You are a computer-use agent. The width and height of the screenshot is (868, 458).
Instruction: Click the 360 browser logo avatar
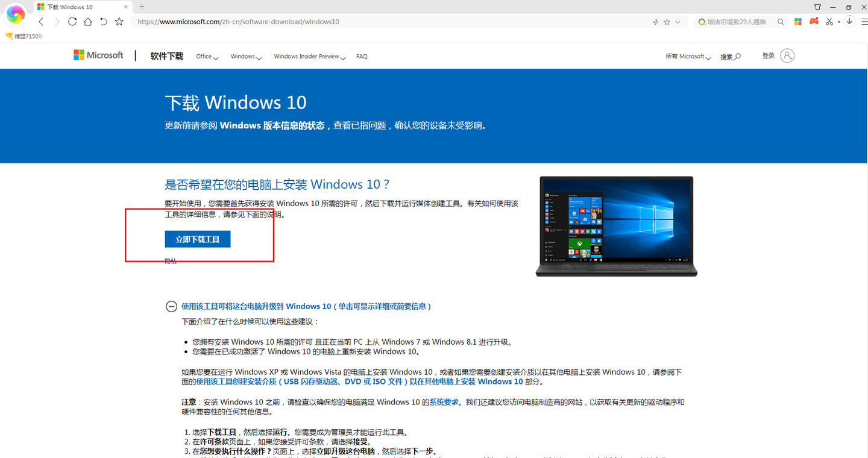(16, 14)
